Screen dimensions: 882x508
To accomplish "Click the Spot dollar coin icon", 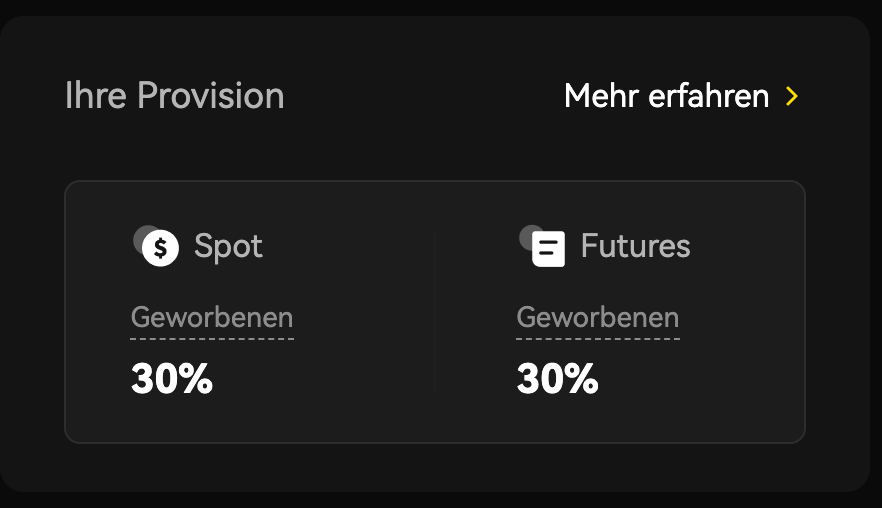I will [160, 247].
